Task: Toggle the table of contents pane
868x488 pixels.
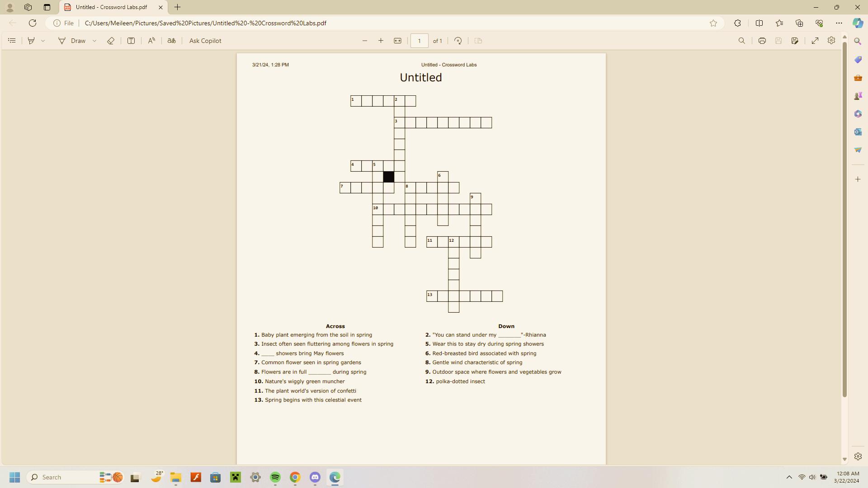Action: (x=12, y=41)
